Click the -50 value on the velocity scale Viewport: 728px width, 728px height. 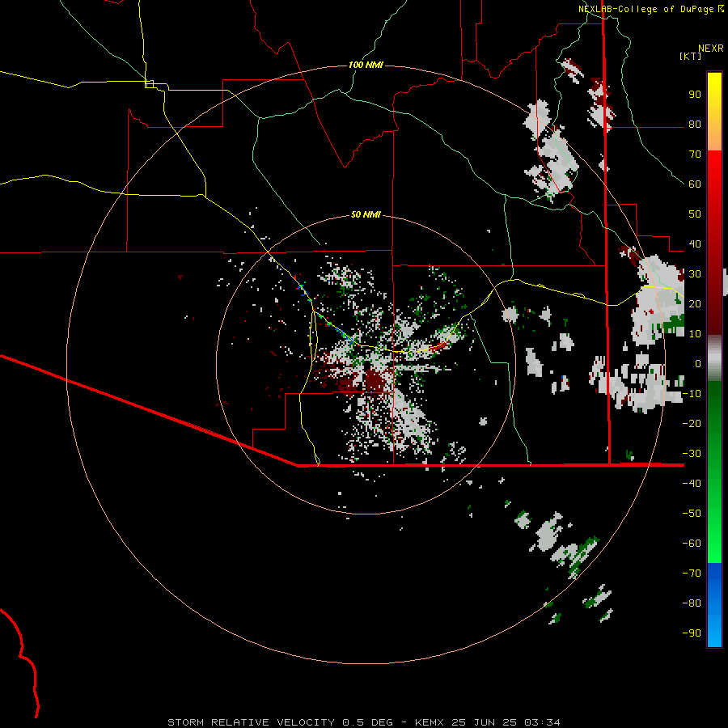click(x=692, y=513)
